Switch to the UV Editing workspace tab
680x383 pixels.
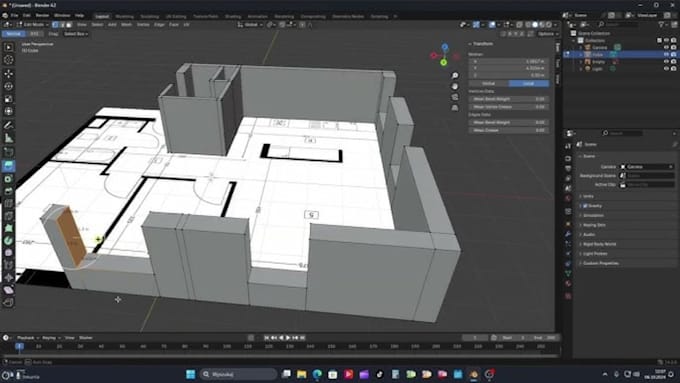(176, 16)
